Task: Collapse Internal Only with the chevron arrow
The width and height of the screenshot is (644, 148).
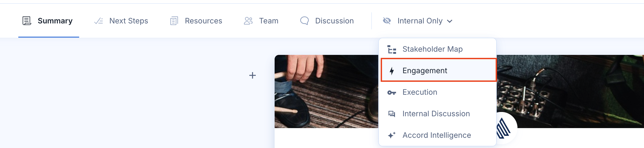Action: [450, 21]
